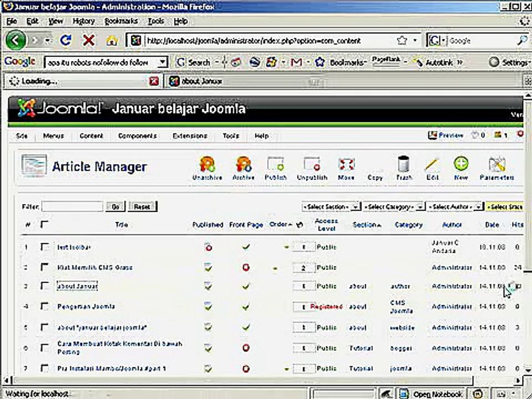Check the checkbox for row 1 article
The height and width of the screenshot is (399, 532).
click(x=44, y=247)
